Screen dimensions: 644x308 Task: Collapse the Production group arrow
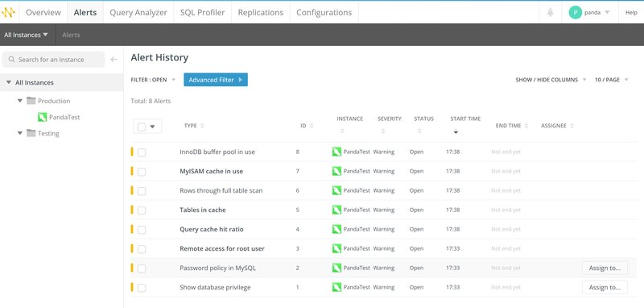tap(19, 101)
